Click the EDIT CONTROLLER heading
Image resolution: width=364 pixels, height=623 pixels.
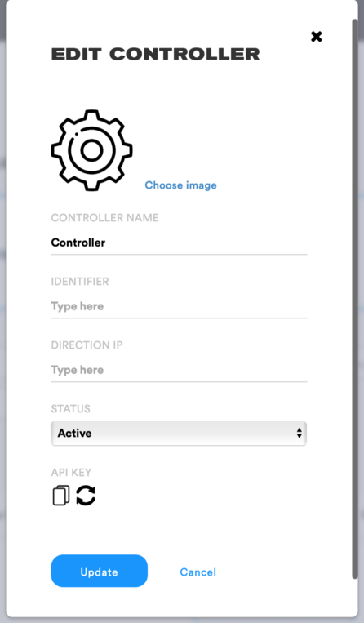(x=155, y=54)
